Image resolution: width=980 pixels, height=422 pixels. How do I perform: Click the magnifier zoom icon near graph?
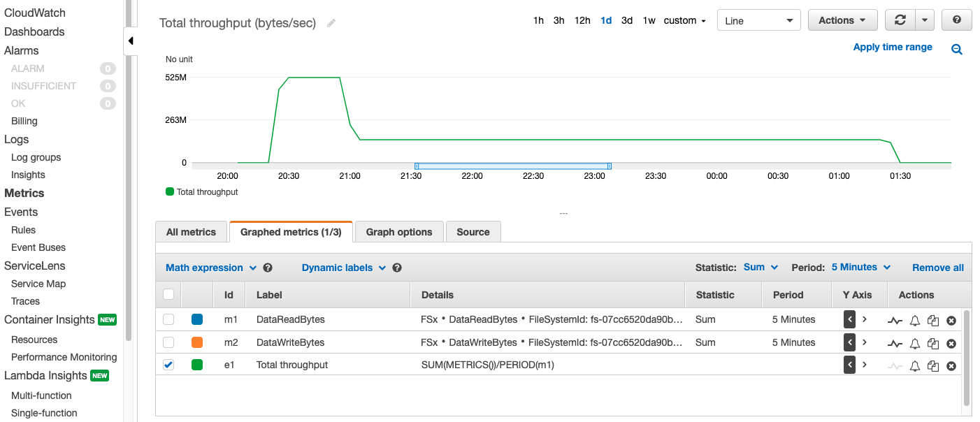coord(957,49)
